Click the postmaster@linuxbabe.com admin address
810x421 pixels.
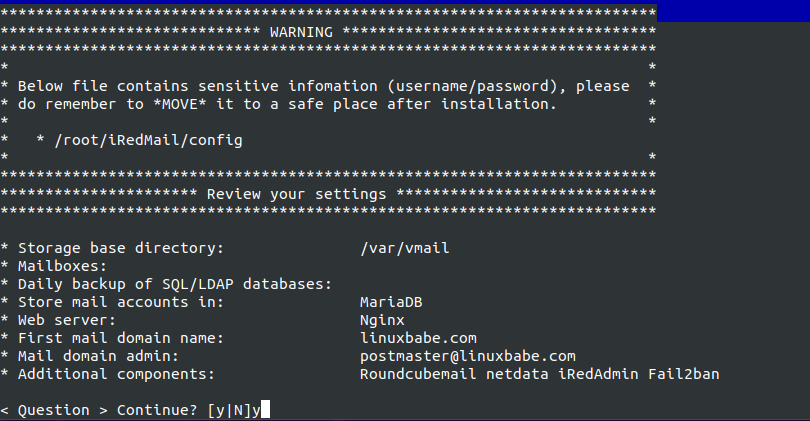point(467,356)
